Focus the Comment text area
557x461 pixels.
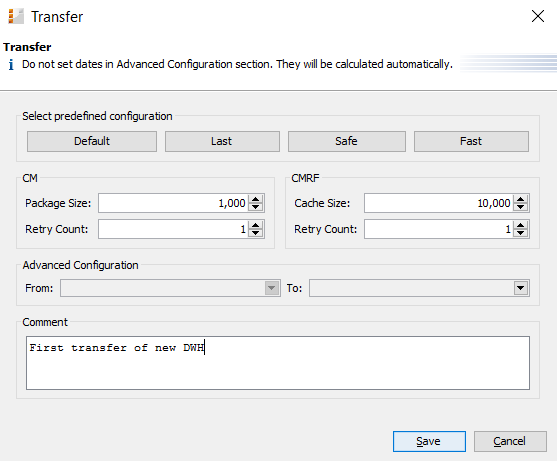pyautogui.click(x=278, y=363)
